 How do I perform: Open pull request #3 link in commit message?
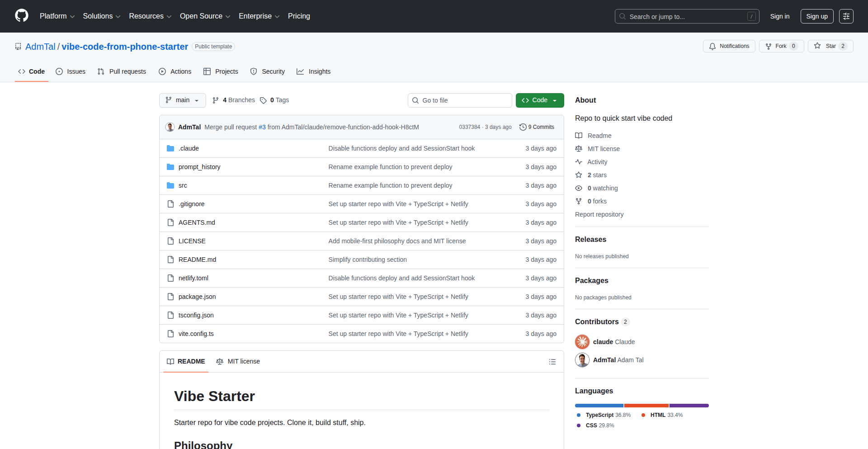262,127
